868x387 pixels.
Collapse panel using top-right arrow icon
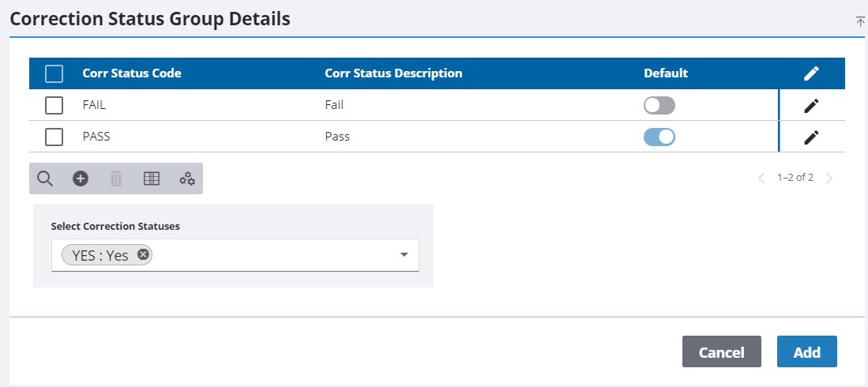860,22
